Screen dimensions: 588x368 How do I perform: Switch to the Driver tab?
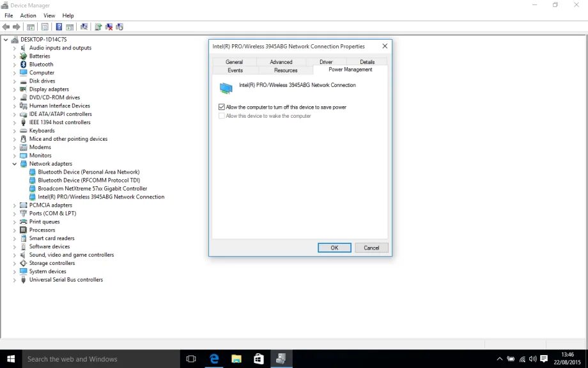pyautogui.click(x=326, y=62)
